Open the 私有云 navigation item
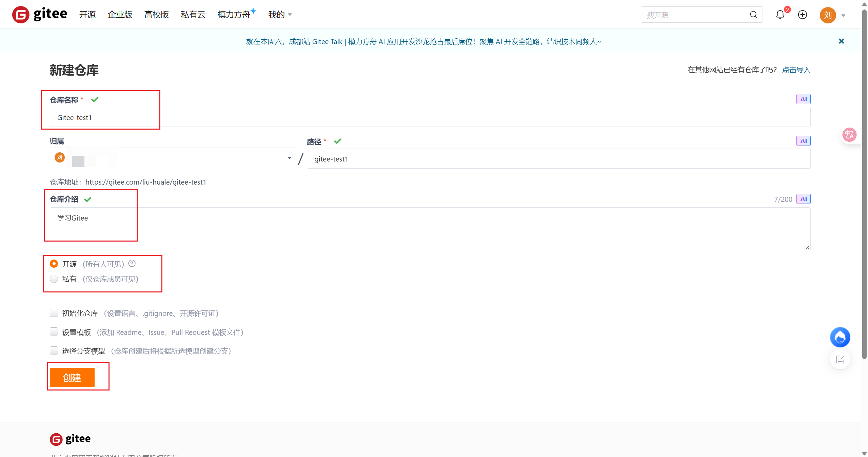This screenshot has width=868, height=457. coord(193,15)
